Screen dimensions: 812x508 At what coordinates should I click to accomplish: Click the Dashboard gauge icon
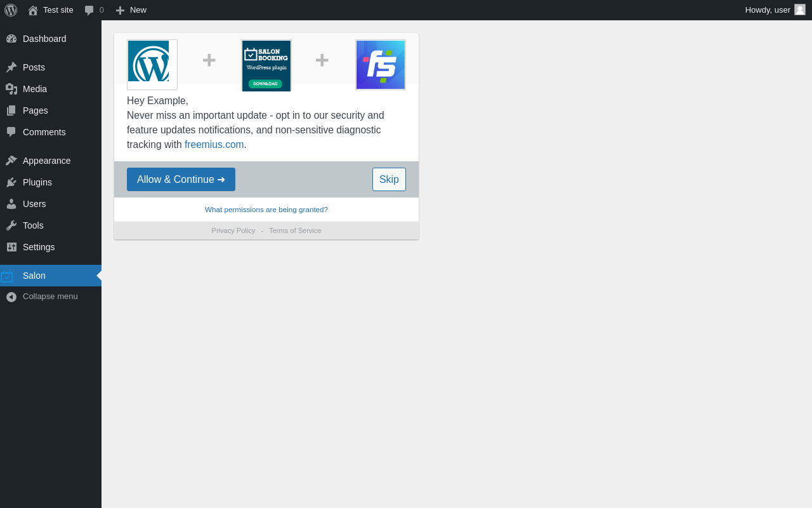11,39
